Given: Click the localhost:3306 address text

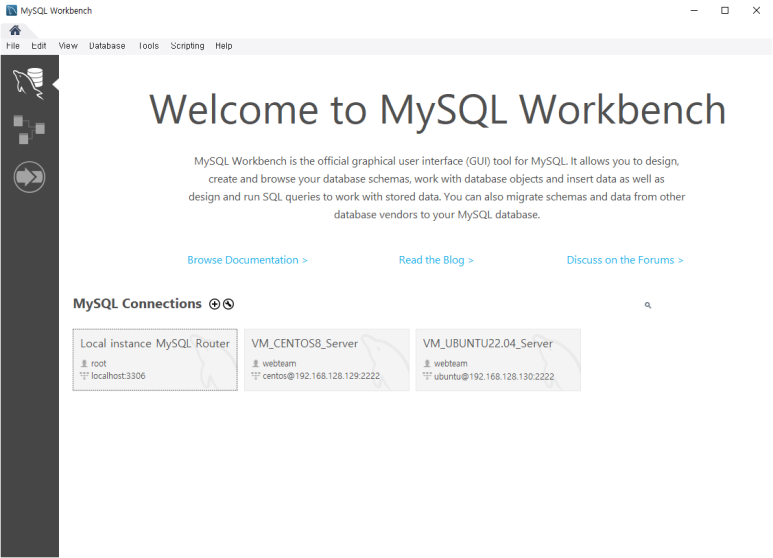Looking at the screenshot, I should [118, 376].
